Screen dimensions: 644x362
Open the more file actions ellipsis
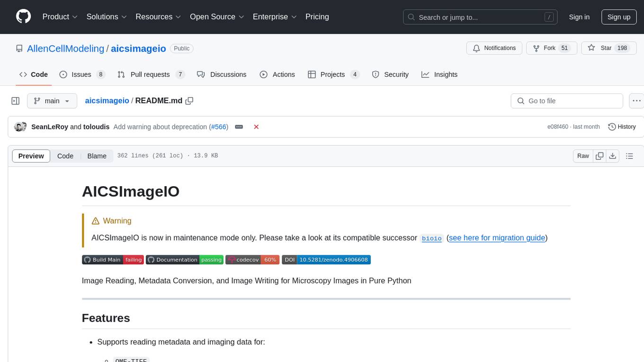pyautogui.click(x=636, y=101)
